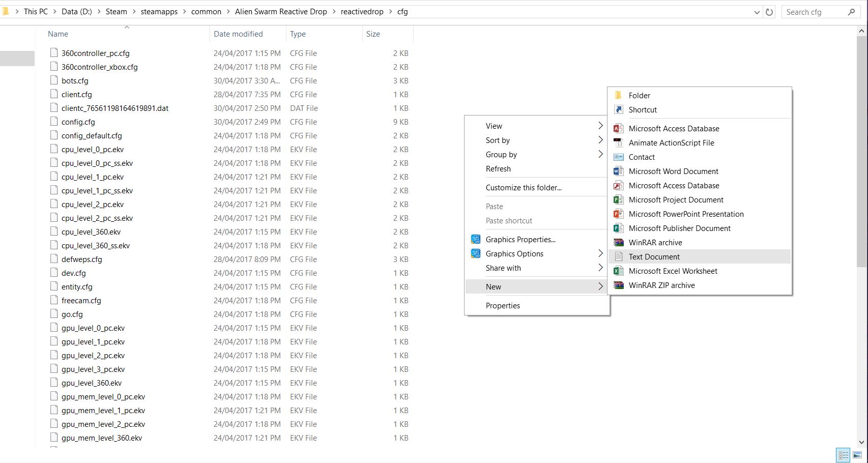
Task: Select file dev.cfg
Action: click(74, 273)
